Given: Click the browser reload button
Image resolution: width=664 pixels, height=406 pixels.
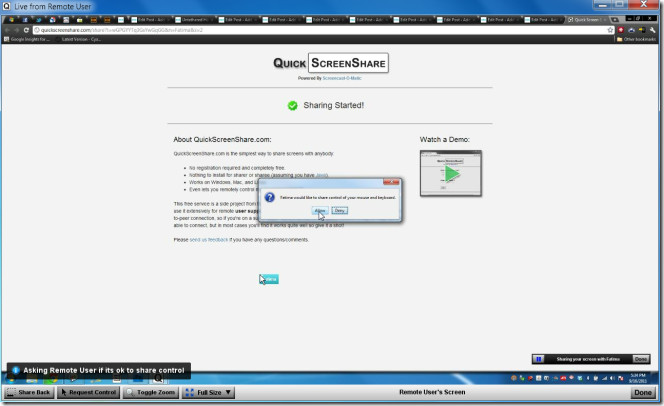Looking at the screenshot, I should 26,30.
